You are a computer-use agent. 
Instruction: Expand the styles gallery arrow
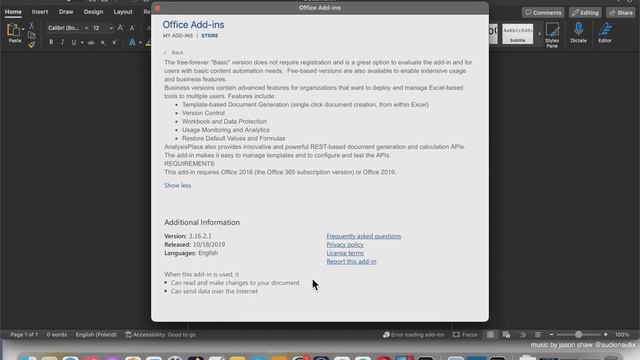point(540,33)
